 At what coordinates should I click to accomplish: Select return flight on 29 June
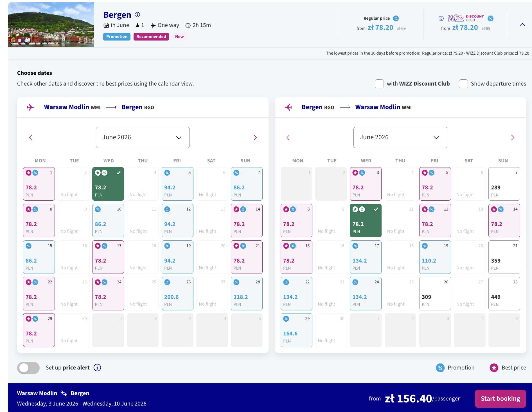pyautogui.click(x=296, y=330)
